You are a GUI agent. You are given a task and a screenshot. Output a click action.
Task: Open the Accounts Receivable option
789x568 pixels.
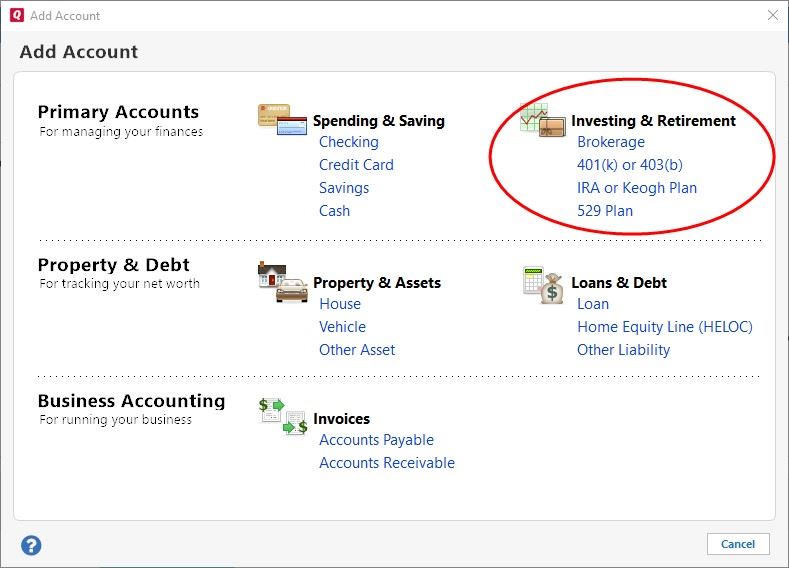click(x=386, y=463)
